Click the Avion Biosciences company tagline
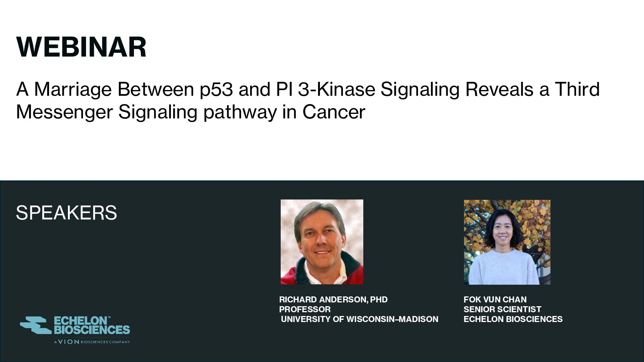The width and height of the screenshot is (644, 362). (92, 342)
